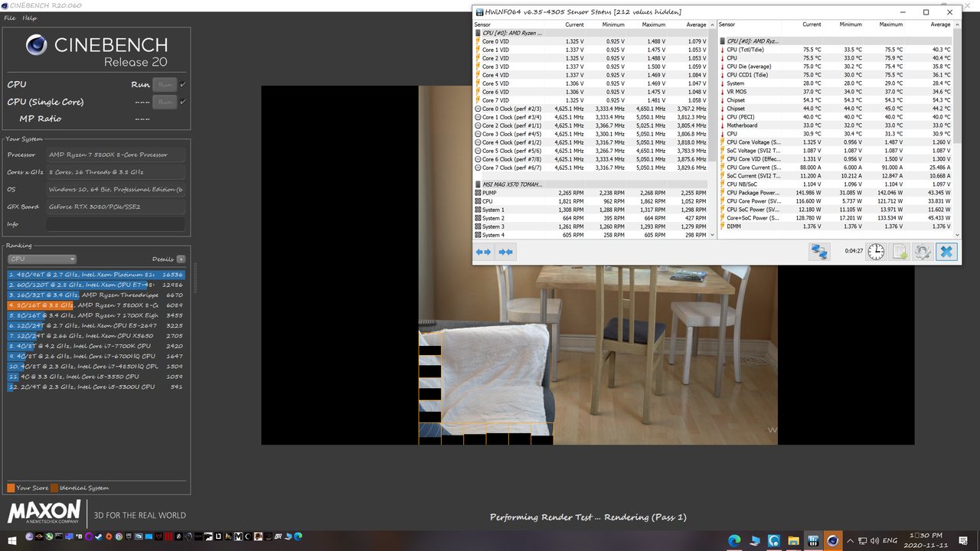Select the Core 3 VID sensor row
The width and height of the screenshot is (980, 551).
pyautogui.click(x=591, y=67)
